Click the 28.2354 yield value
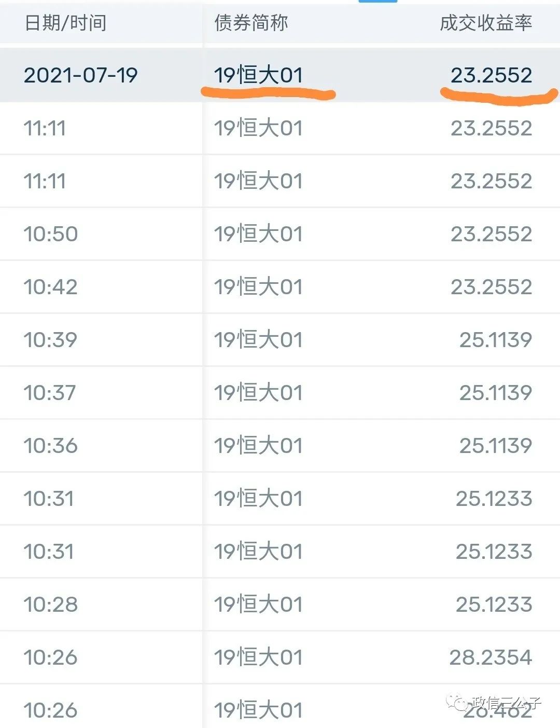 point(491,657)
